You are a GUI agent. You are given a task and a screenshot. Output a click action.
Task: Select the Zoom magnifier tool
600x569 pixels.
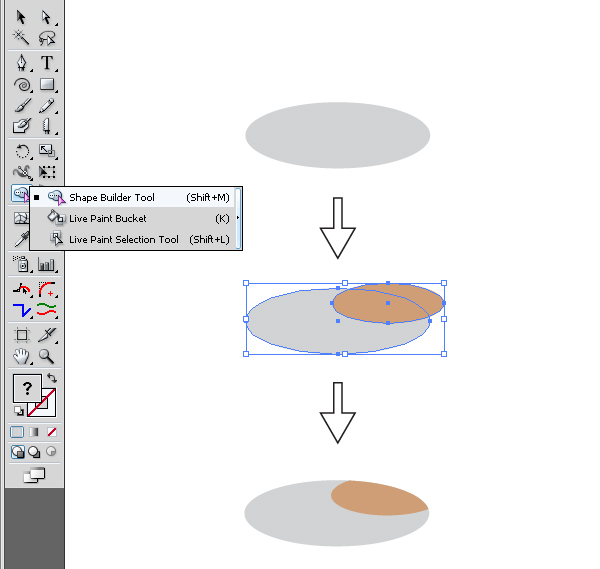click(46, 356)
